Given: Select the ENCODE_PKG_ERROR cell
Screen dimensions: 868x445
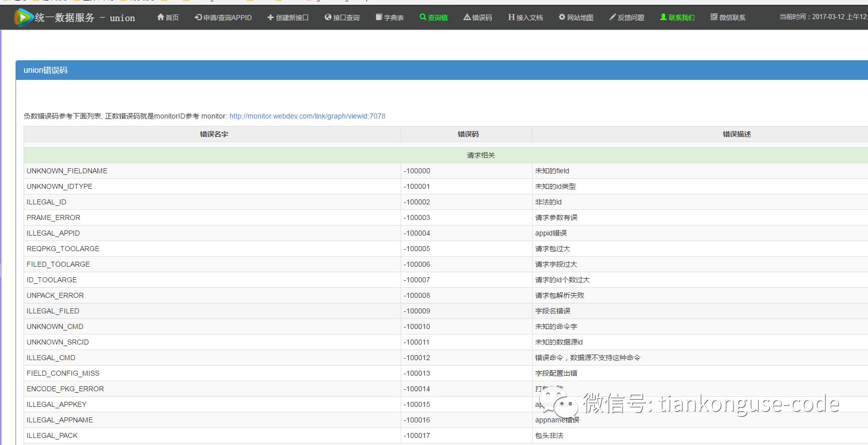Looking at the screenshot, I should pyautogui.click(x=212, y=389).
